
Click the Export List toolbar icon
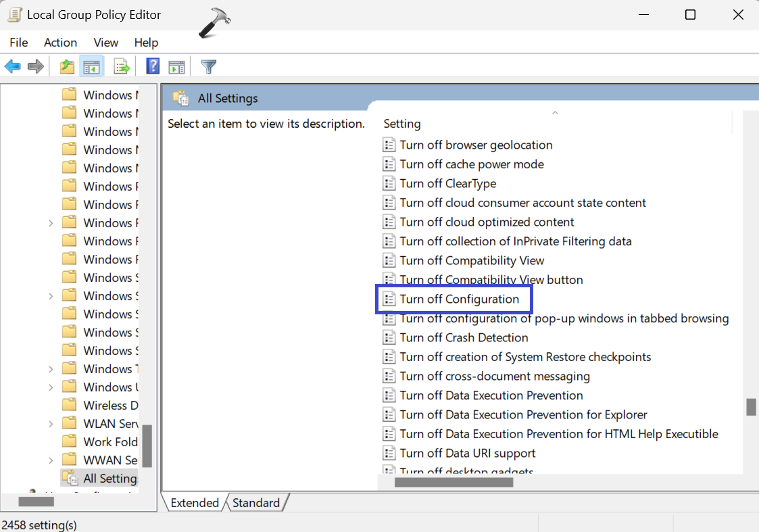[122, 66]
